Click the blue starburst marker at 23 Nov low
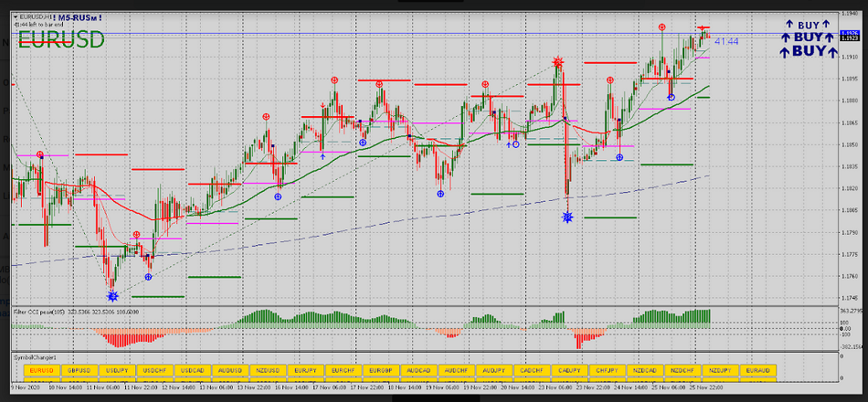Image resolution: width=868 pixels, height=402 pixels. [566, 217]
